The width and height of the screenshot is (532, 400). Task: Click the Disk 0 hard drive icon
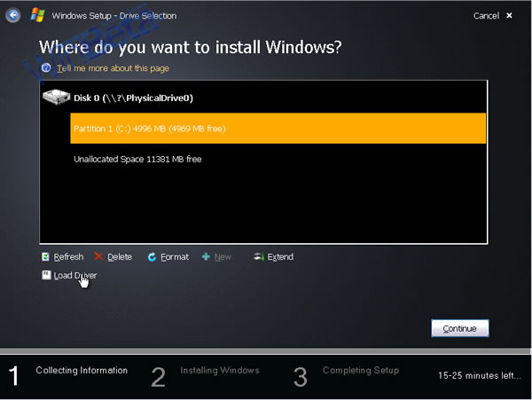point(56,97)
